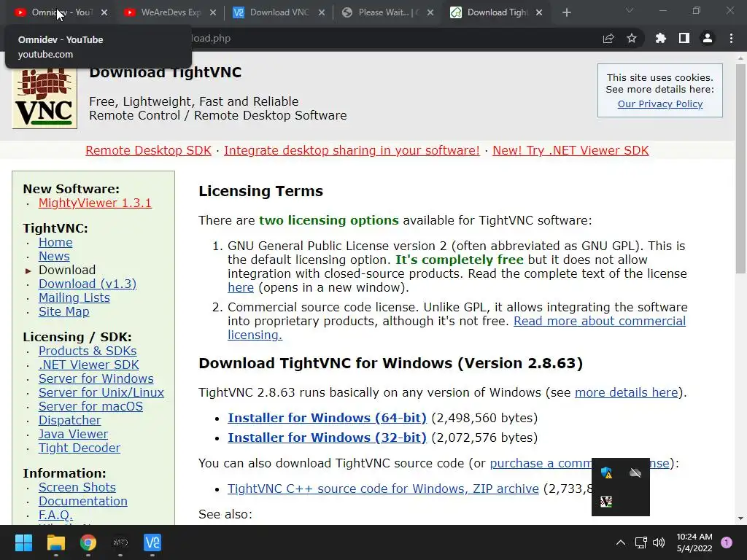Click the TightVNC tray icon
Screen dimensions: 747x560
(606, 502)
